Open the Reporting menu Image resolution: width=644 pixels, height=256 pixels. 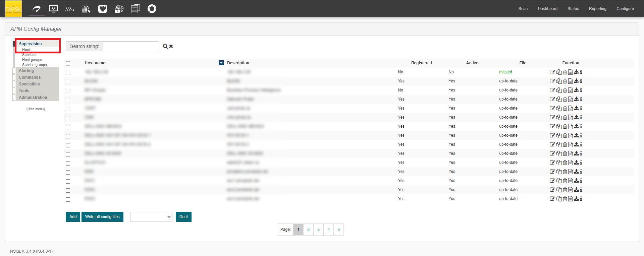[x=598, y=9]
